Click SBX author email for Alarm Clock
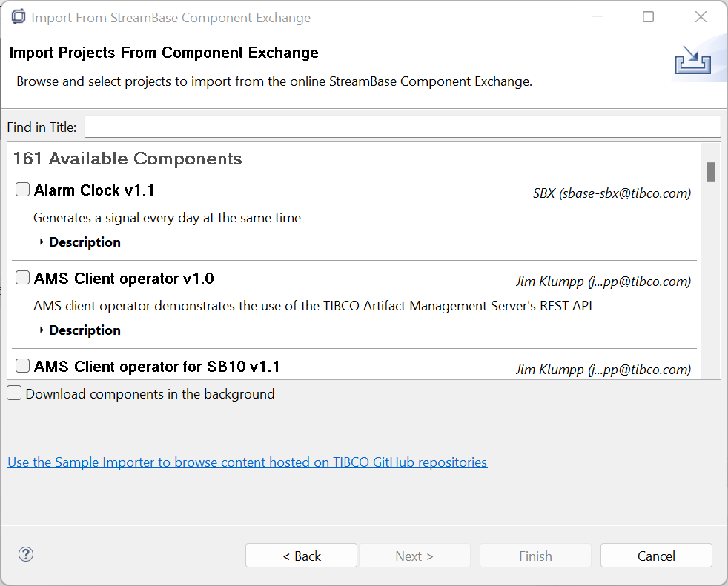 pos(612,193)
